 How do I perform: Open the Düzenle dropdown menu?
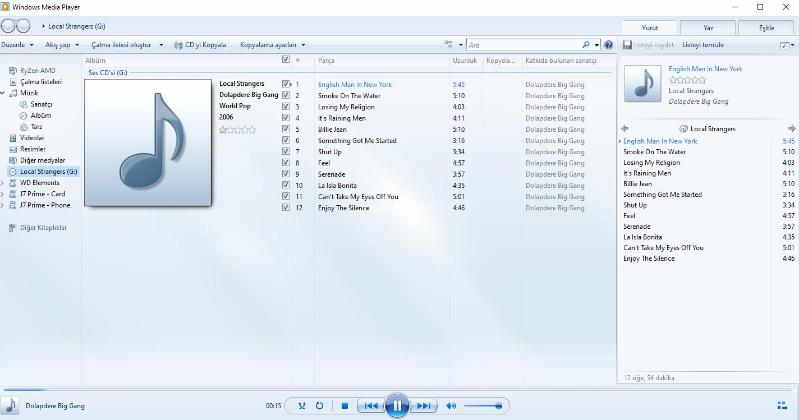tap(17, 45)
